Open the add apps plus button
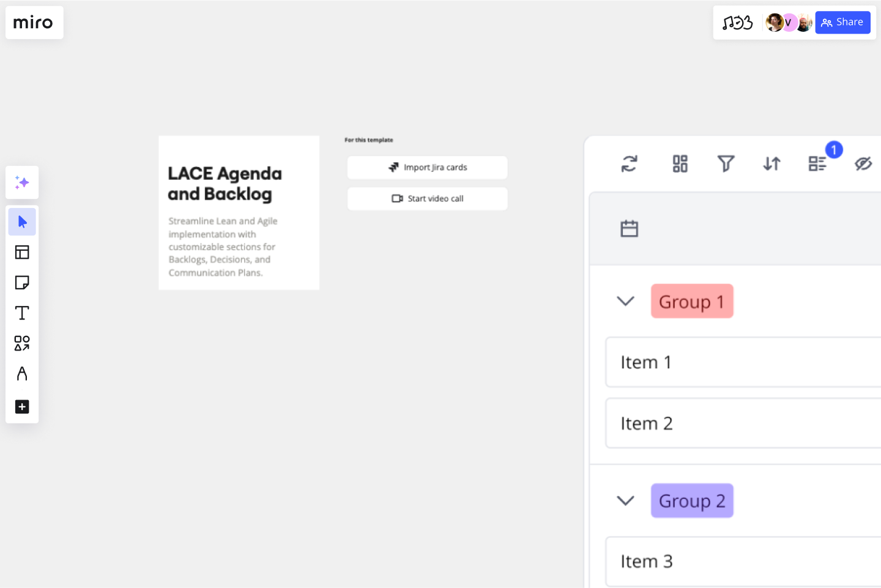 (x=22, y=406)
